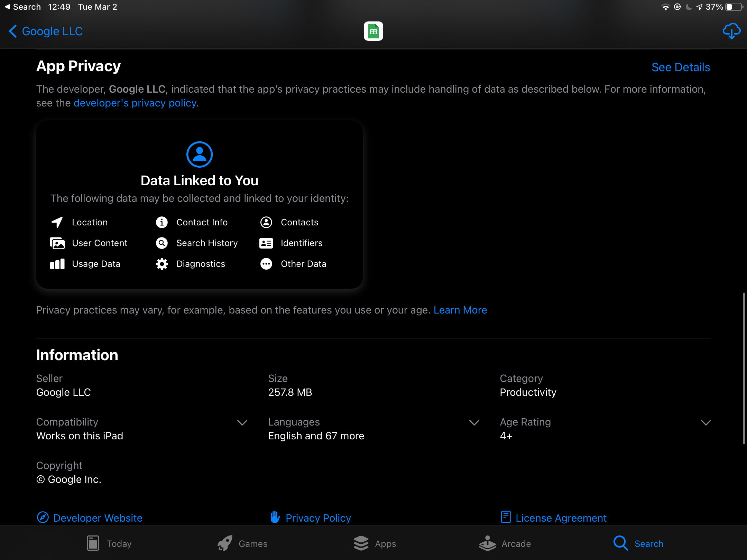The height and width of the screenshot is (560, 747).
Task: Tap the Seller 'Google LLC' value
Action: click(x=63, y=392)
